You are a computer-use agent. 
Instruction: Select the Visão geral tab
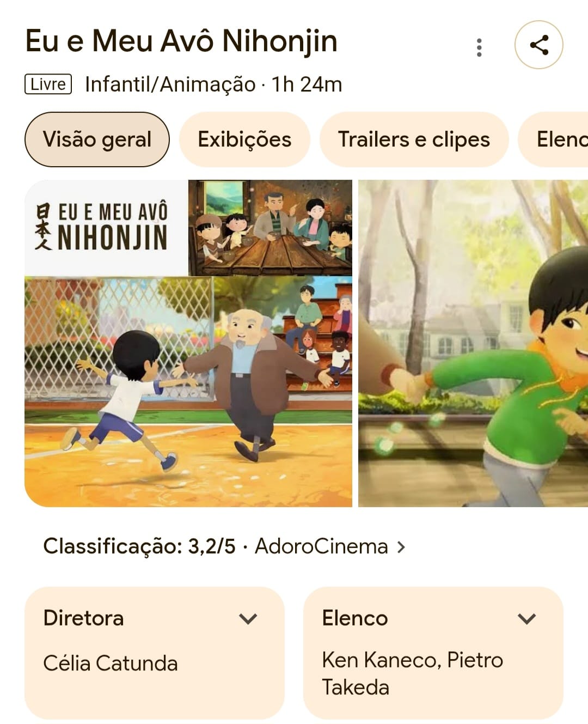97,139
